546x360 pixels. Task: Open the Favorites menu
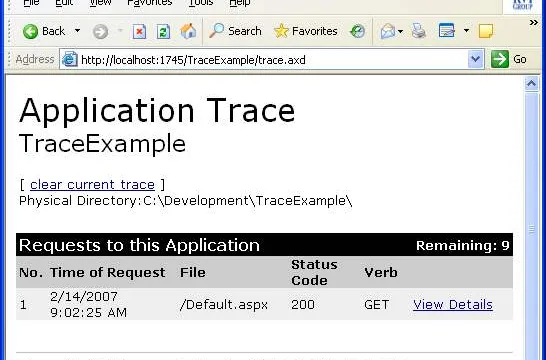pyautogui.click(x=150, y=3)
